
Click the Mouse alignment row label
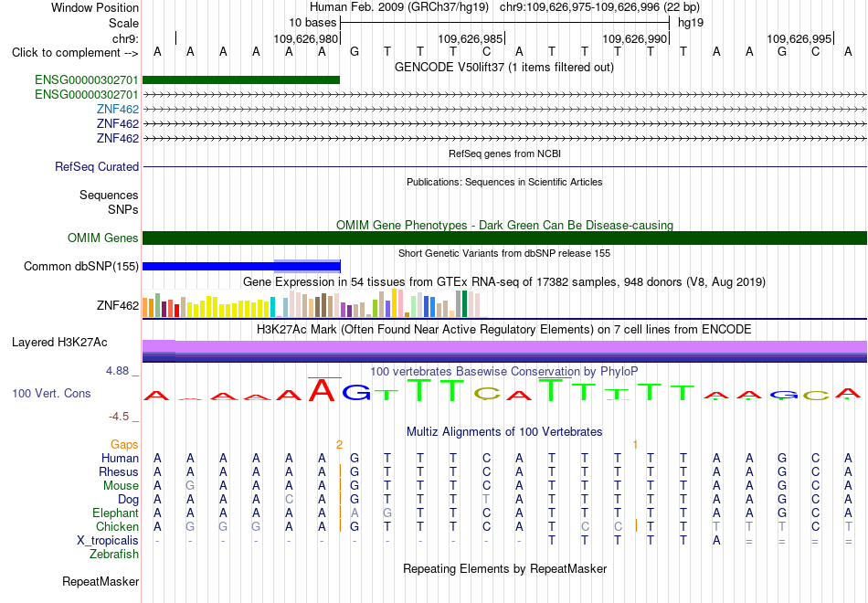121,486
